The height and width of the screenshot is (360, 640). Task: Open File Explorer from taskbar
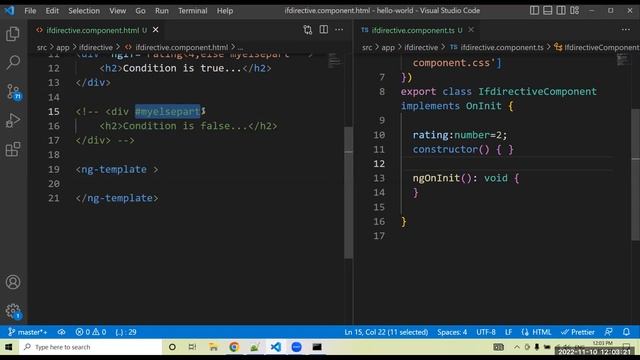click(213, 347)
